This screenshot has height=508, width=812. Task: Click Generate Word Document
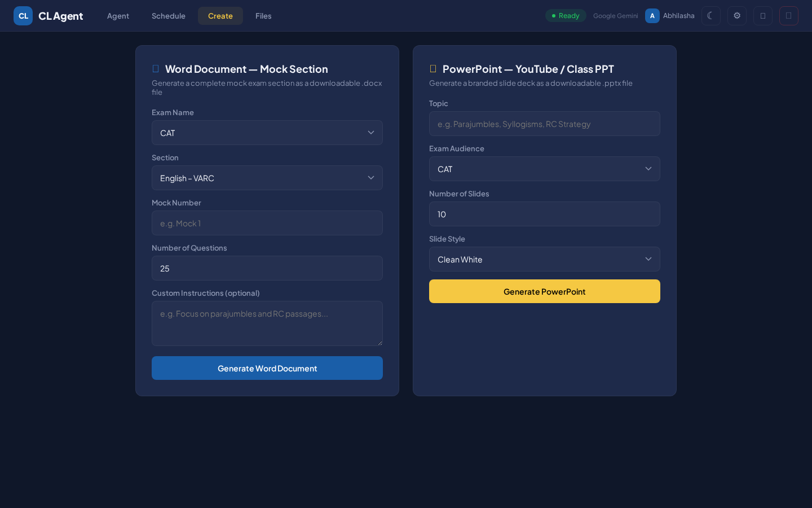click(267, 368)
